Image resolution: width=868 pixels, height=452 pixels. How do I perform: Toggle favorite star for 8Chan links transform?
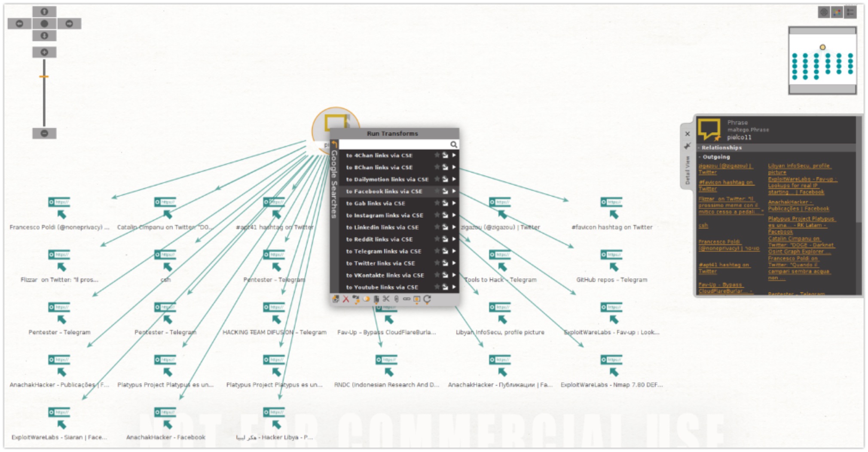(x=437, y=167)
